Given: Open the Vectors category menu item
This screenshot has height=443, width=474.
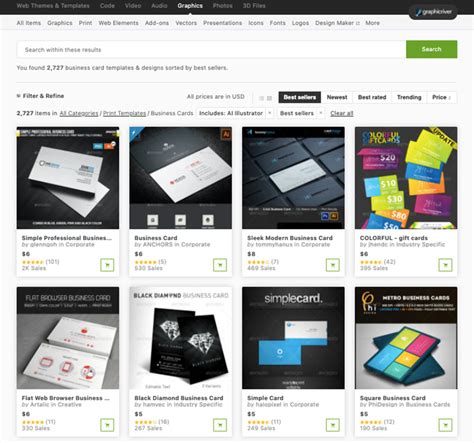Looking at the screenshot, I should click(186, 23).
